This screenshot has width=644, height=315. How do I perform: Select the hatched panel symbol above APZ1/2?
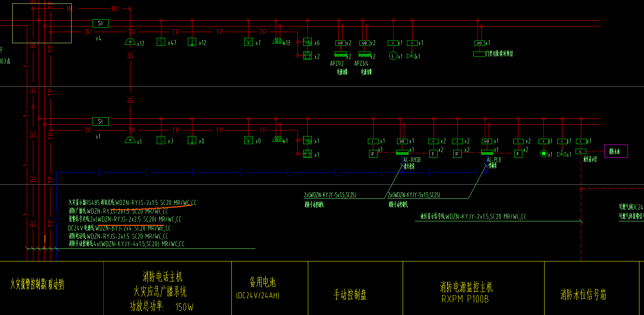pos(341,54)
